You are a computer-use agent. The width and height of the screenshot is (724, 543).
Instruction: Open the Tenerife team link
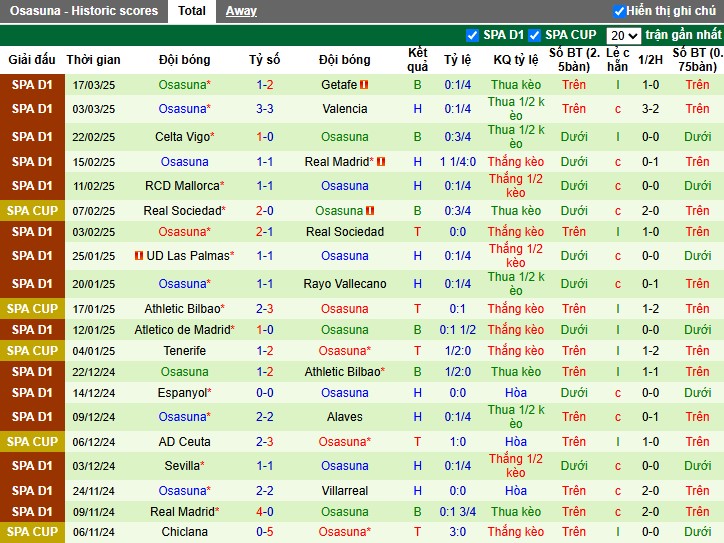(185, 351)
